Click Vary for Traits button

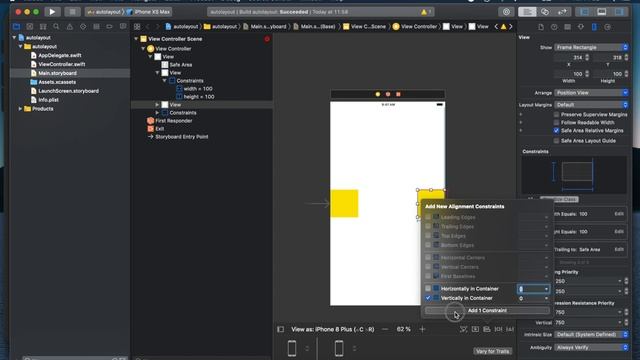493,351
